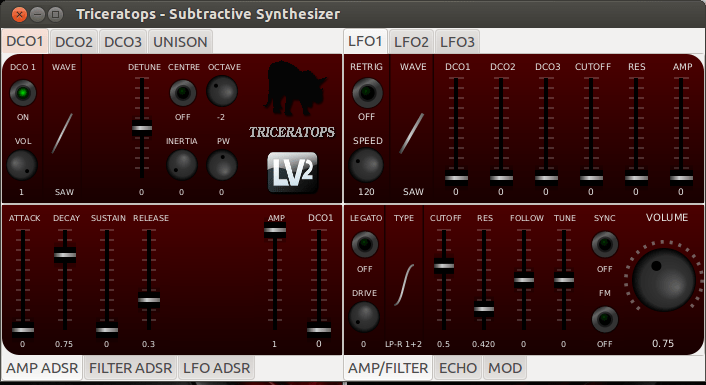The width and height of the screenshot is (706, 385).
Task: Select the AMP/FILTER tab
Action: pos(388,368)
